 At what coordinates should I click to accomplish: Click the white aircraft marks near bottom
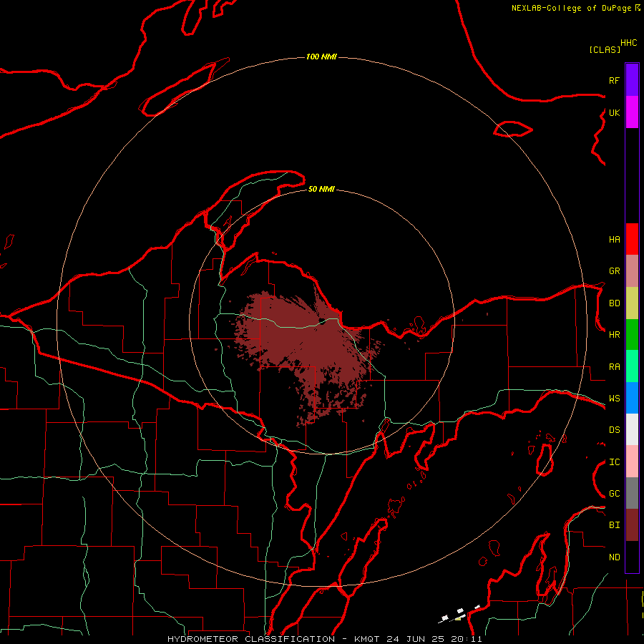pos(459,615)
